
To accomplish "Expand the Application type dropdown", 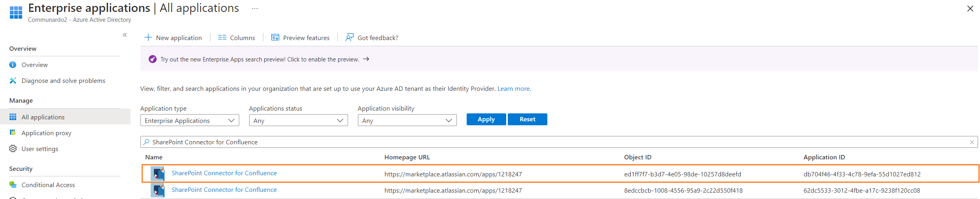I will tap(190, 121).
